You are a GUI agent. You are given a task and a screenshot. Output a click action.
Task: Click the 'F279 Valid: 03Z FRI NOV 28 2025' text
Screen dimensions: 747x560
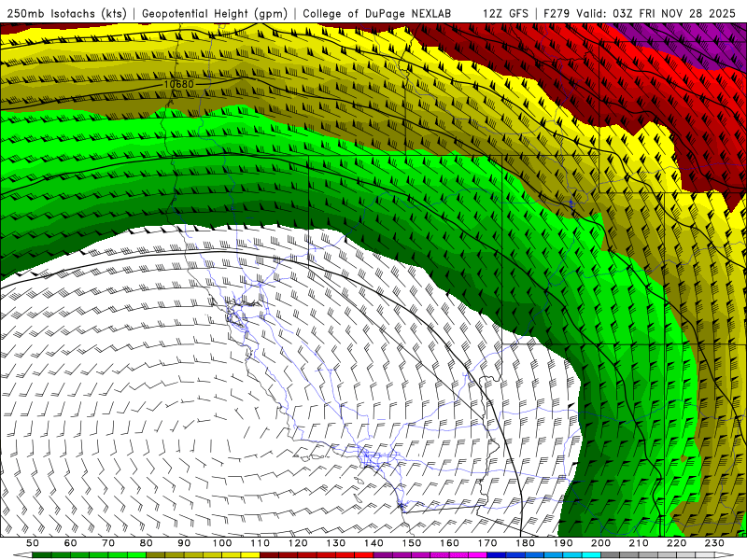coord(640,13)
